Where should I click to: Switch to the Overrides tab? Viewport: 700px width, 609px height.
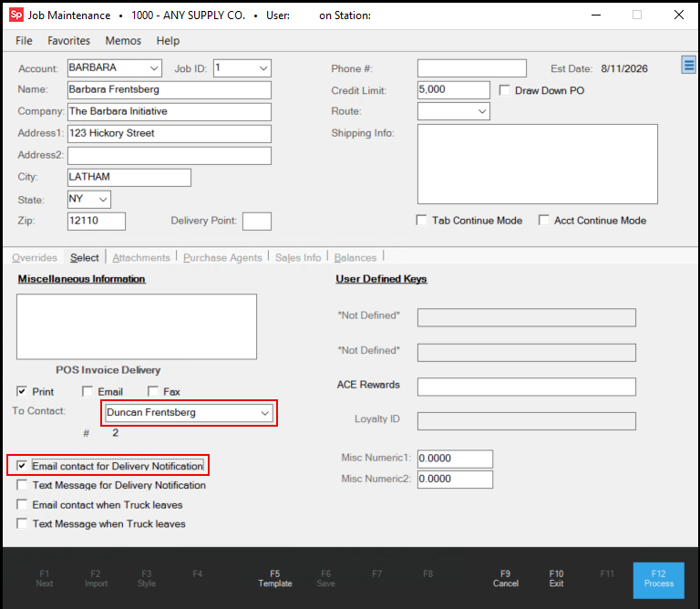pyautogui.click(x=35, y=258)
